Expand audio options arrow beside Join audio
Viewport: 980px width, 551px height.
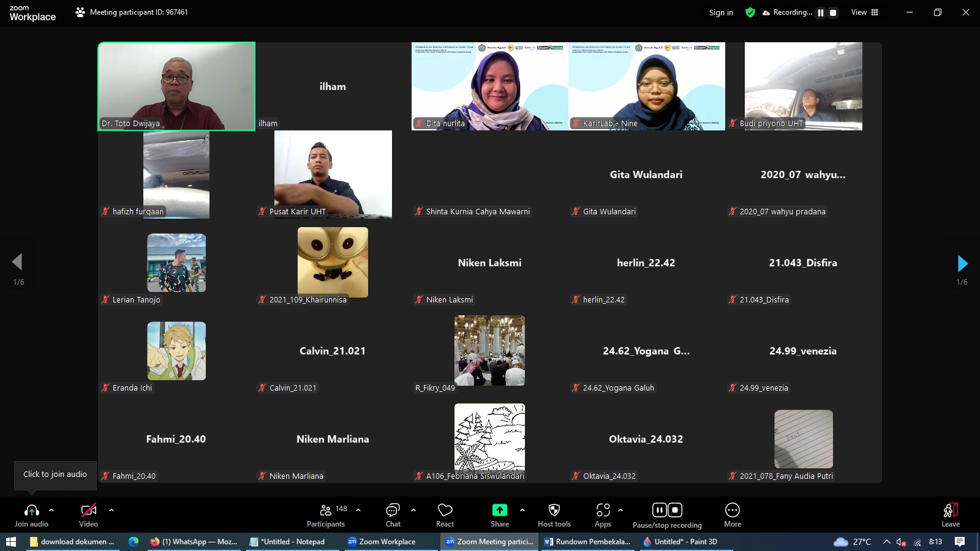pos(51,510)
